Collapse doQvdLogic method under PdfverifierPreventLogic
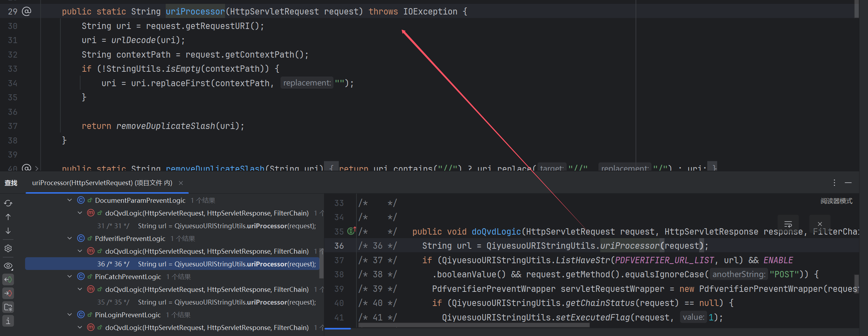The width and height of the screenshot is (868, 336). point(80,251)
